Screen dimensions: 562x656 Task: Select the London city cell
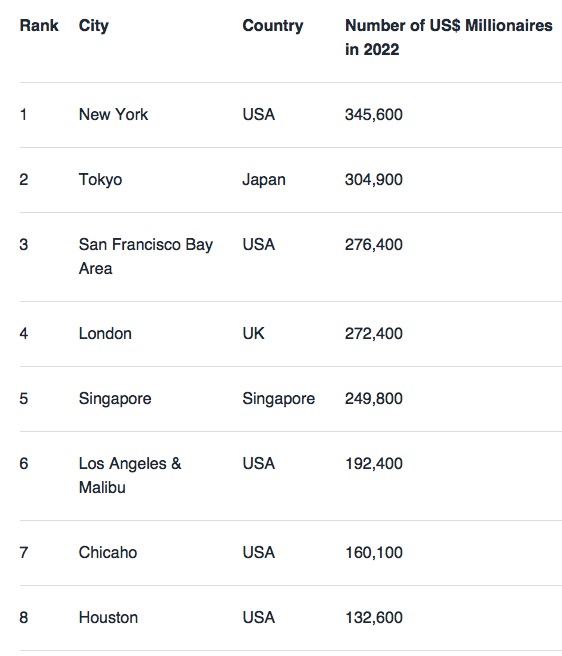[105, 333]
